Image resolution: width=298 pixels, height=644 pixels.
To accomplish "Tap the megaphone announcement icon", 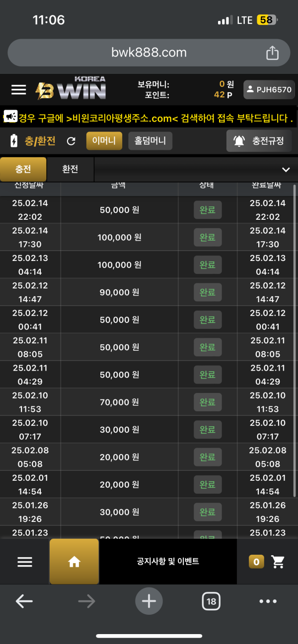I will [x=10, y=117].
